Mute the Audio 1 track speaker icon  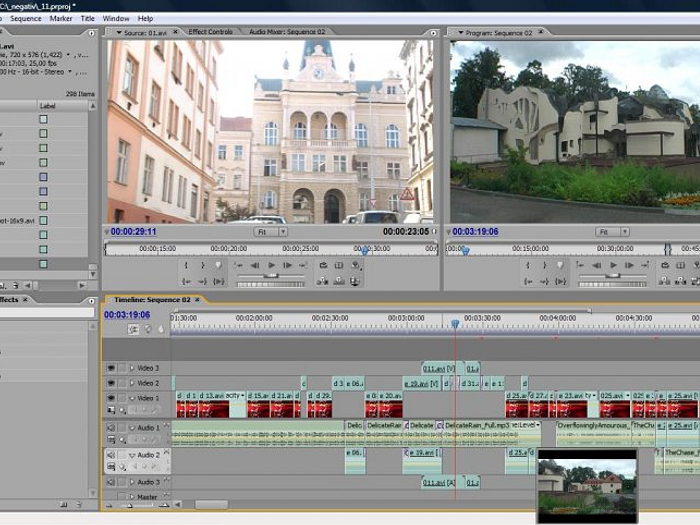tap(111, 428)
